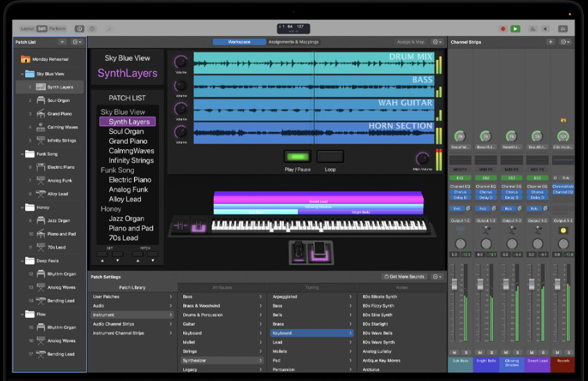Viewport: 588px width, 381px height.
Task: Open the Tuning tab
Action: coord(312,287)
